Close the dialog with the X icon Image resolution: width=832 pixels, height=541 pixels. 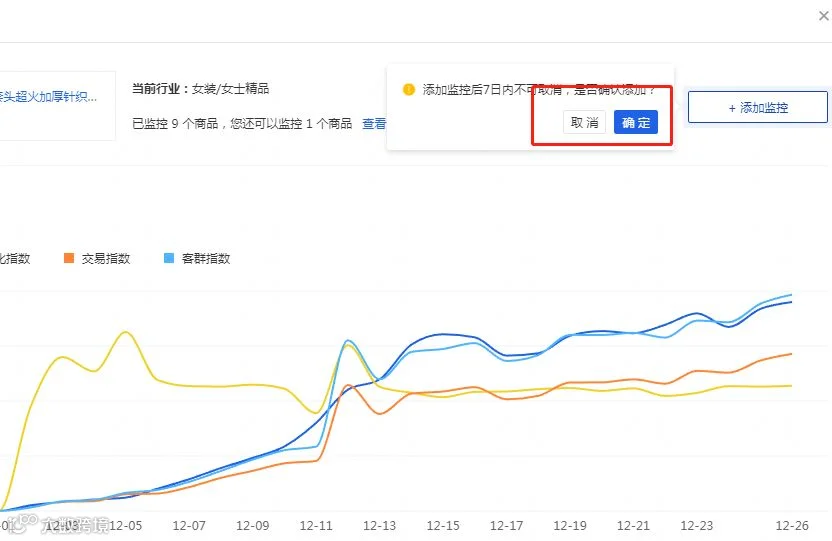[x=824, y=16]
